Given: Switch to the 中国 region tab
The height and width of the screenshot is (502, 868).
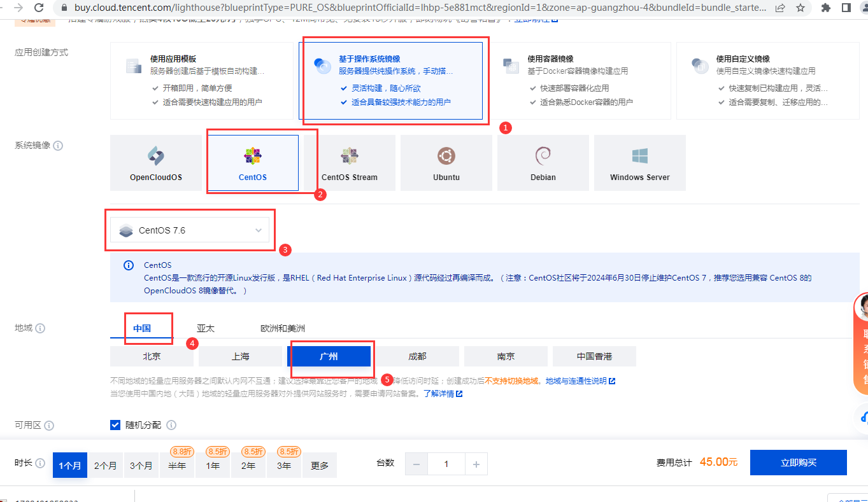Looking at the screenshot, I should (142, 328).
